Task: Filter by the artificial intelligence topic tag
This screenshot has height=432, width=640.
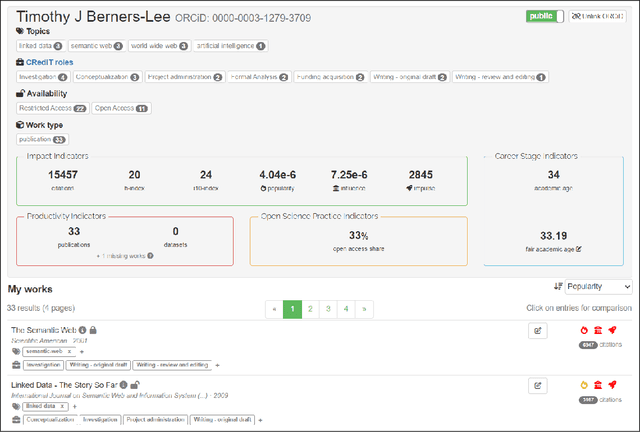Action: (231, 46)
